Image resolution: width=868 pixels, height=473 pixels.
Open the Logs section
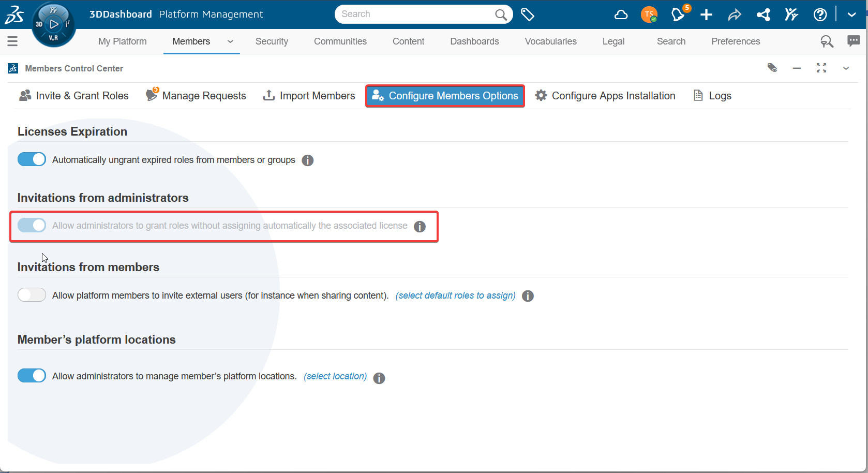[x=712, y=96]
